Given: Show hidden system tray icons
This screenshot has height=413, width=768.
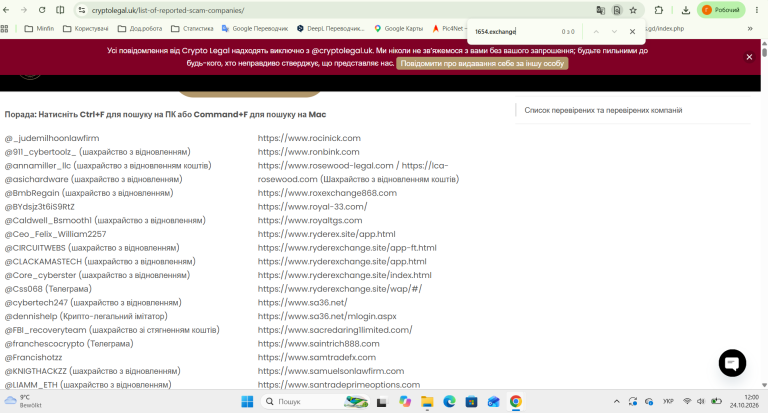Looking at the screenshot, I should (x=617, y=402).
